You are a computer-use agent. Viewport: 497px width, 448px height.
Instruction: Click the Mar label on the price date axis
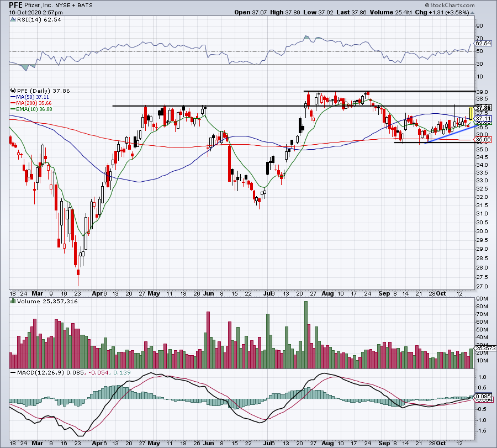38,293
